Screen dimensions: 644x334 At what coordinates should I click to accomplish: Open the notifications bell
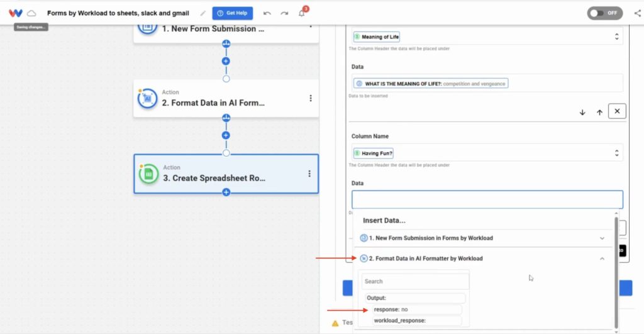point(302,13)
